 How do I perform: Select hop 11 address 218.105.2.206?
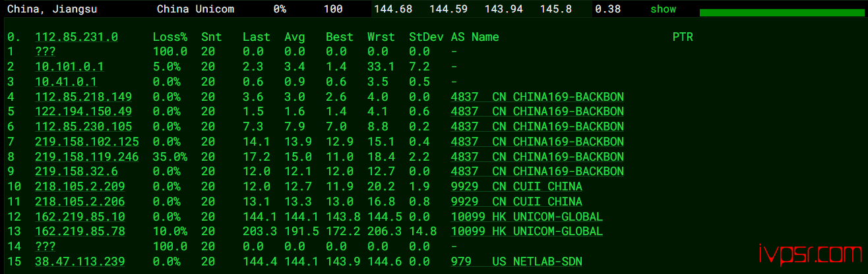click(x=80, y=202)
